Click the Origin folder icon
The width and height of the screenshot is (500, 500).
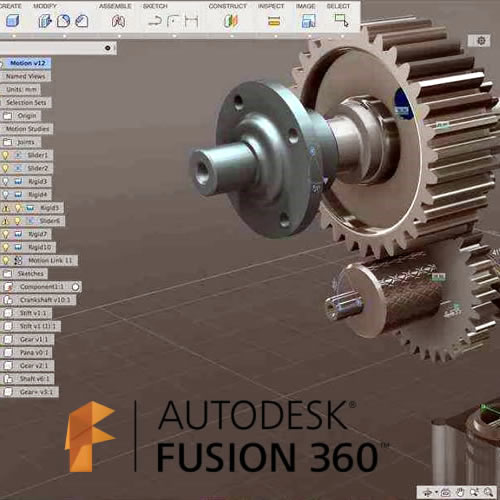[7, 116]
